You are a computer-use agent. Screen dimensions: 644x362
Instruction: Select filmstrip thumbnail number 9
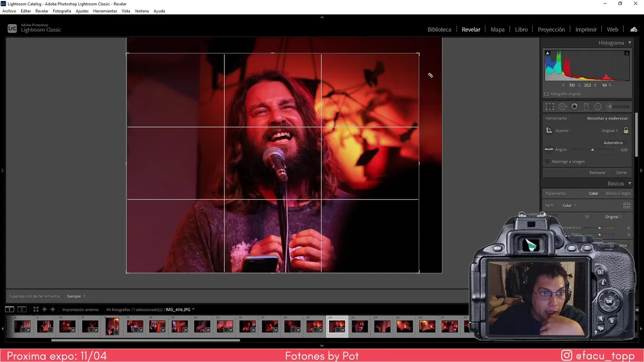point(45,327)
